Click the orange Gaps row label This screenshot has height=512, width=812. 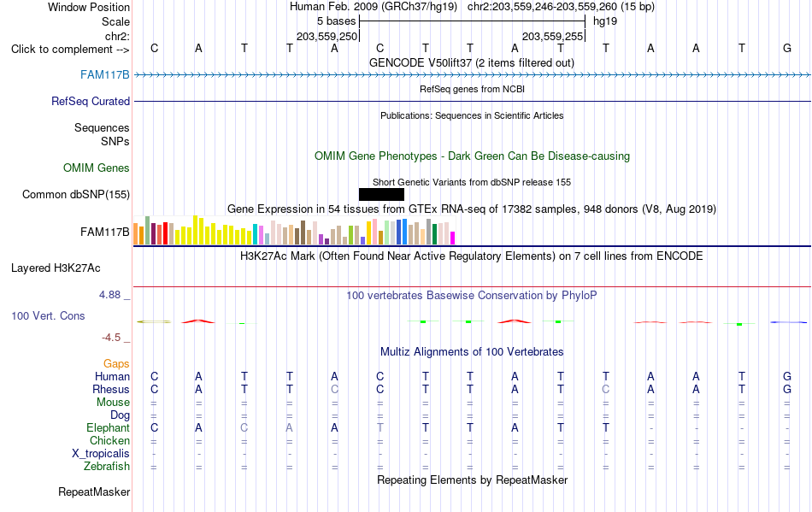coord(116,364)
